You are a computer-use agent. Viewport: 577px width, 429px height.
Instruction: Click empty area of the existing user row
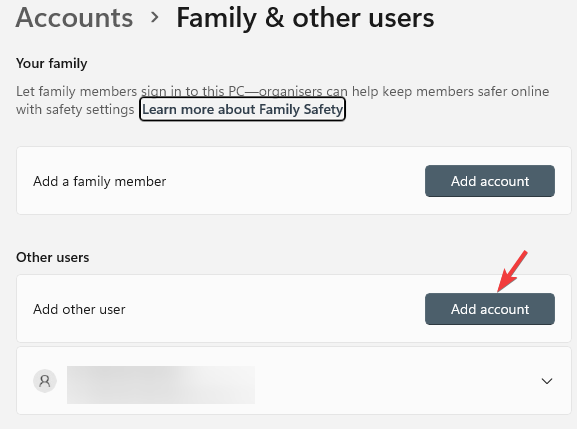coord(397,381)
